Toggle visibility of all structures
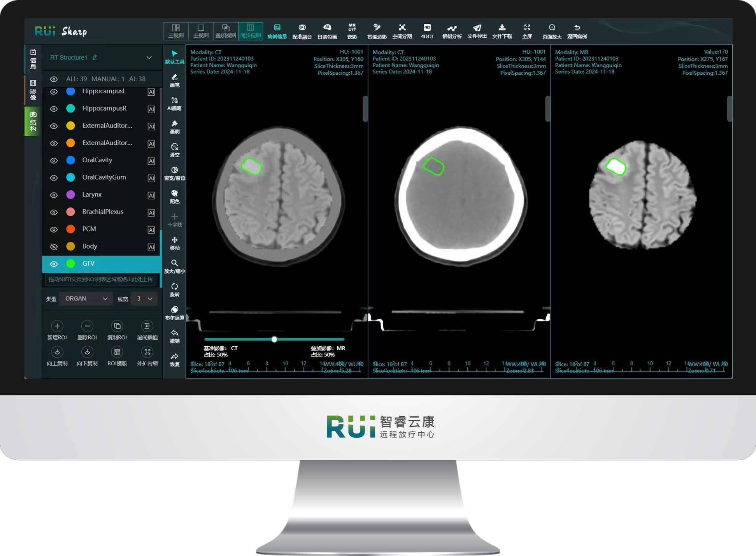Viewport: 756px width, 556px height. click(x=54, y=79)
